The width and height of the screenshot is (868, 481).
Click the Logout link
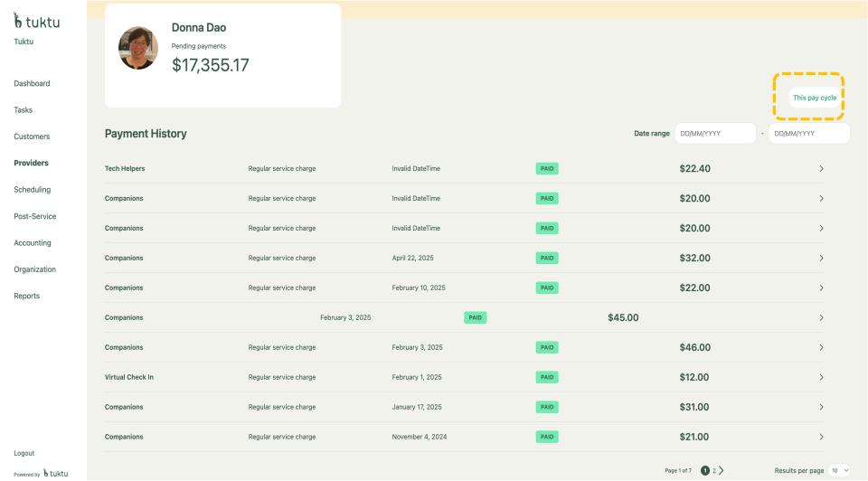pos(24,453)
